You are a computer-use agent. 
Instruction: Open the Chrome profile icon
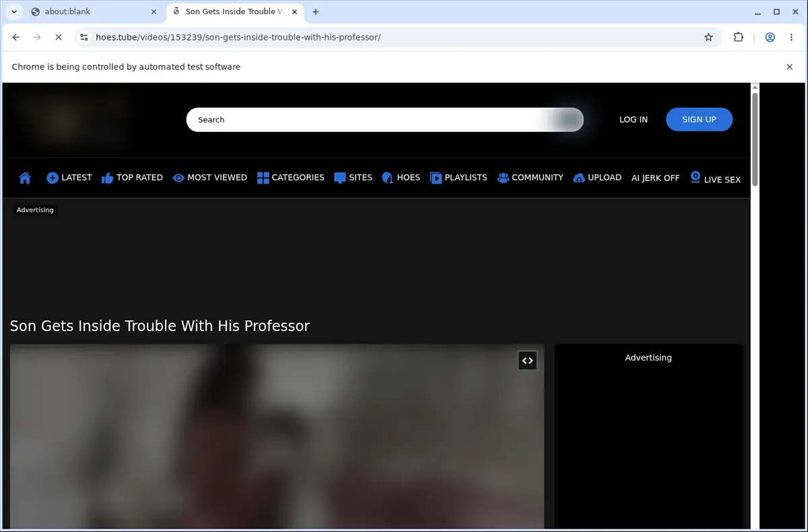click(770, 37)
